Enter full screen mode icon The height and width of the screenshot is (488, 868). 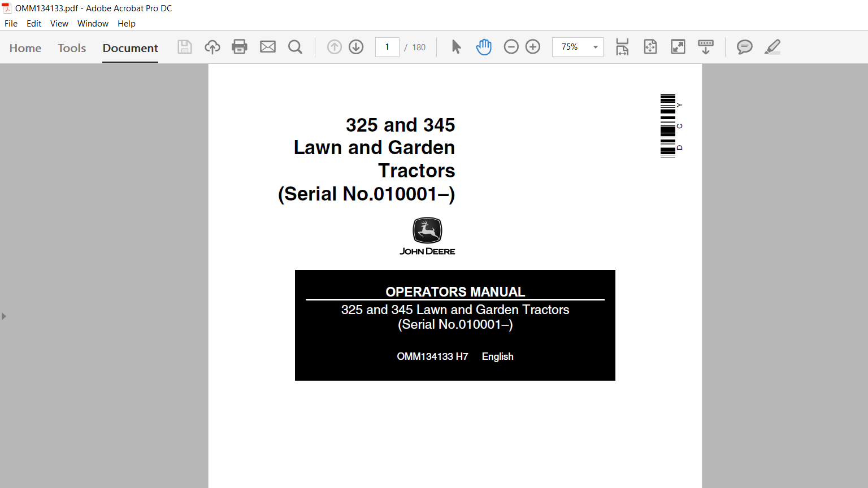click(678, 47)
